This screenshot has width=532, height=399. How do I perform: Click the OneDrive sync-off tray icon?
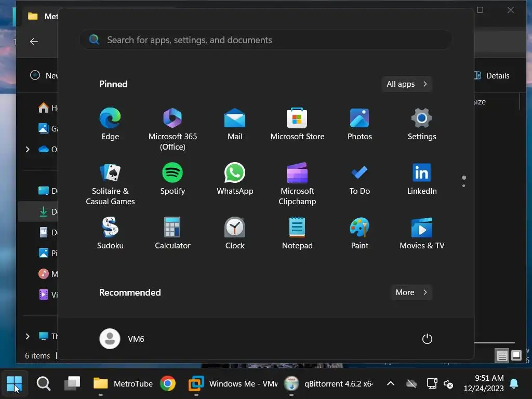tap(411, 384)
